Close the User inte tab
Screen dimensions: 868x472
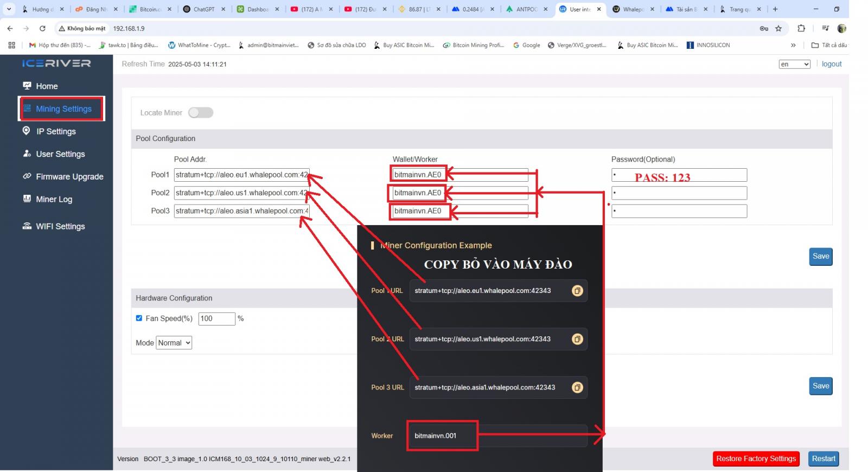[599, 9]
